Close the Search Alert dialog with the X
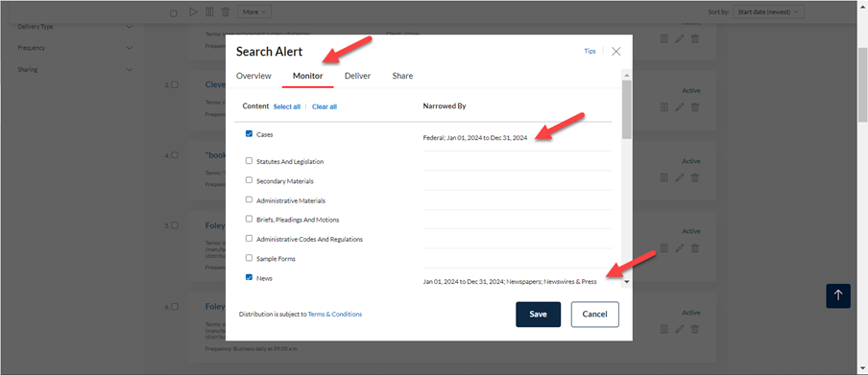This screenshot has height=375, width=868. tap(616, 52)
